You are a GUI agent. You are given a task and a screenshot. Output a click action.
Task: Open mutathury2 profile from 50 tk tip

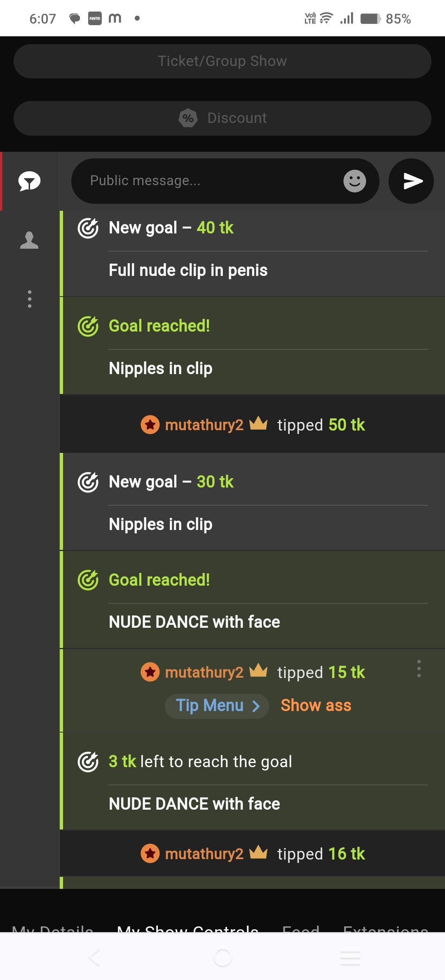coord(204,425)
